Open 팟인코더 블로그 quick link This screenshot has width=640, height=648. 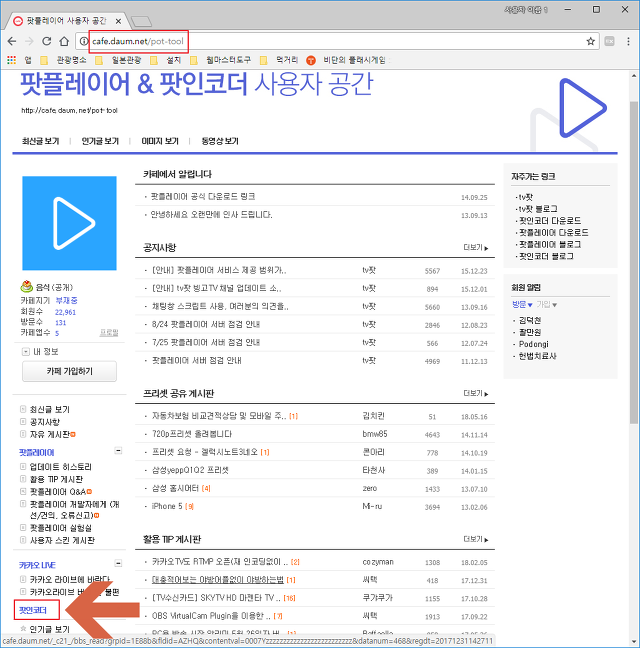tap(546, 256)
